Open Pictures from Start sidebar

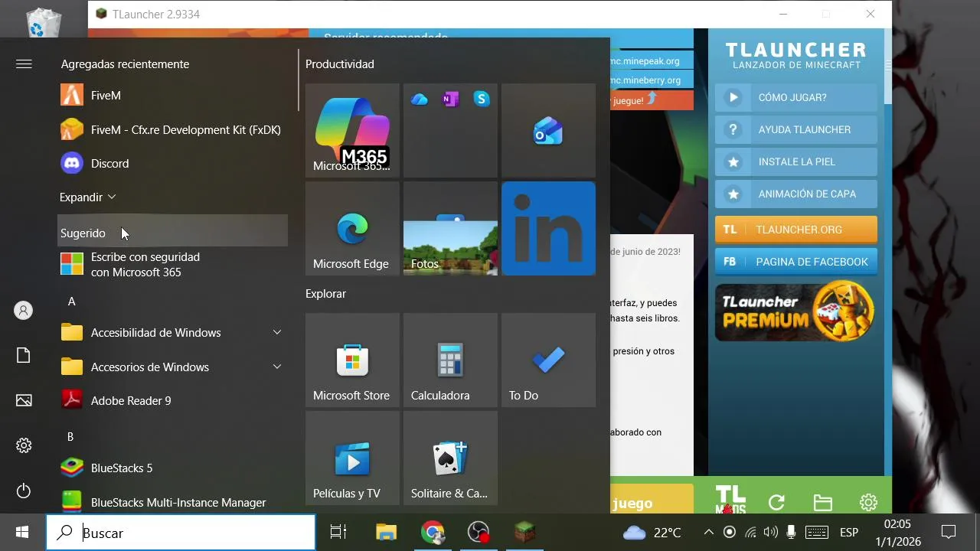pos(24,400)
